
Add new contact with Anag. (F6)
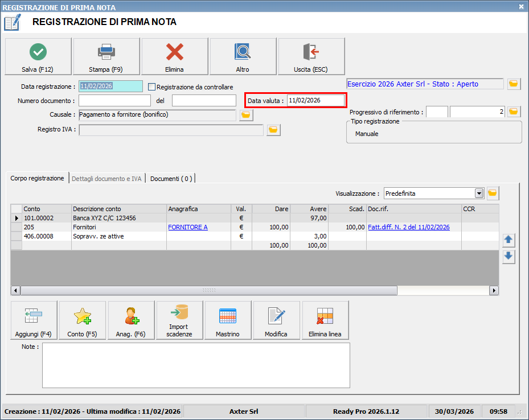(131, 320)
